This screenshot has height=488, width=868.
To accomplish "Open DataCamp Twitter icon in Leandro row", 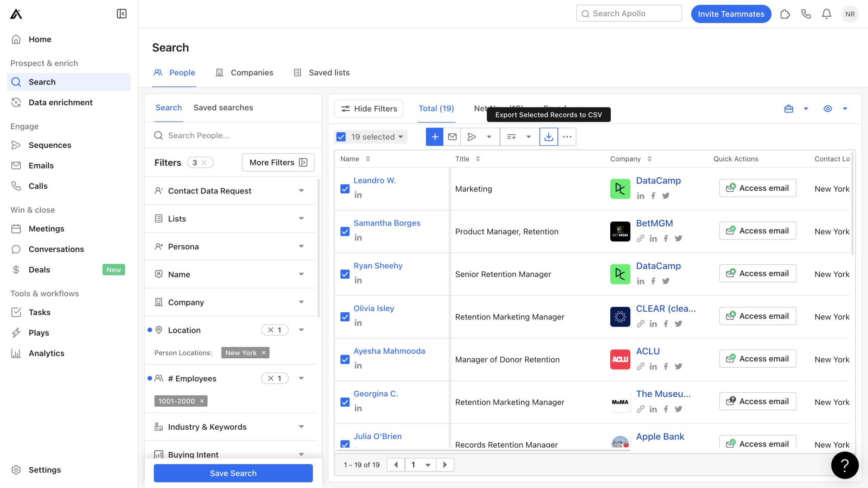I will pos(666,196).
